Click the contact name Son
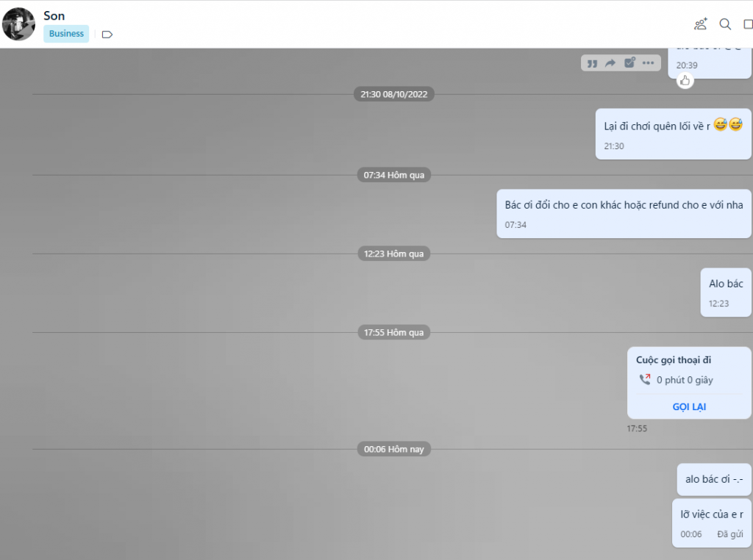 (54, 15)
